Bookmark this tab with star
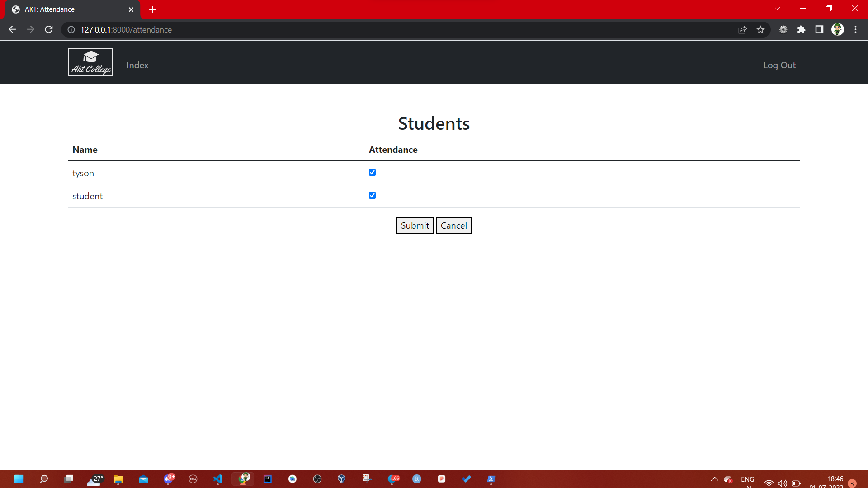The width and height of the screenshot is (868, 488). (760, 29)
